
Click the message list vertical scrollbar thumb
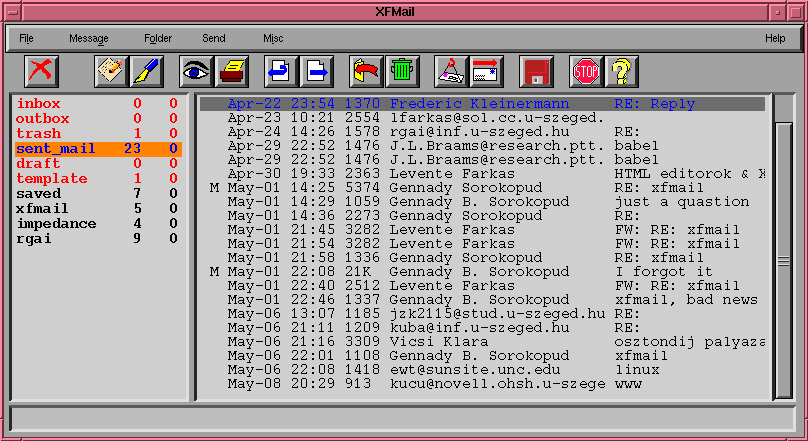(783, 260)
